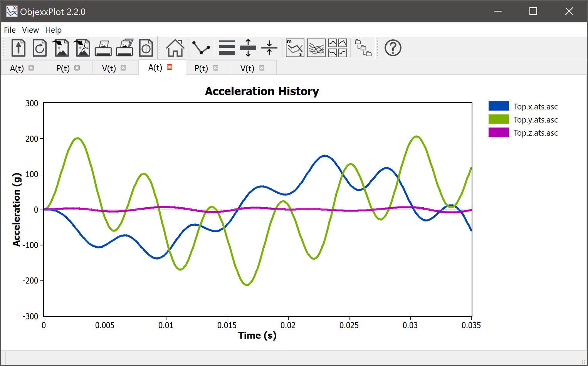The height and width of the screenshot is (366, 588).
Task: Close the active A(t) tab
Action: click(x=170, y=67)
